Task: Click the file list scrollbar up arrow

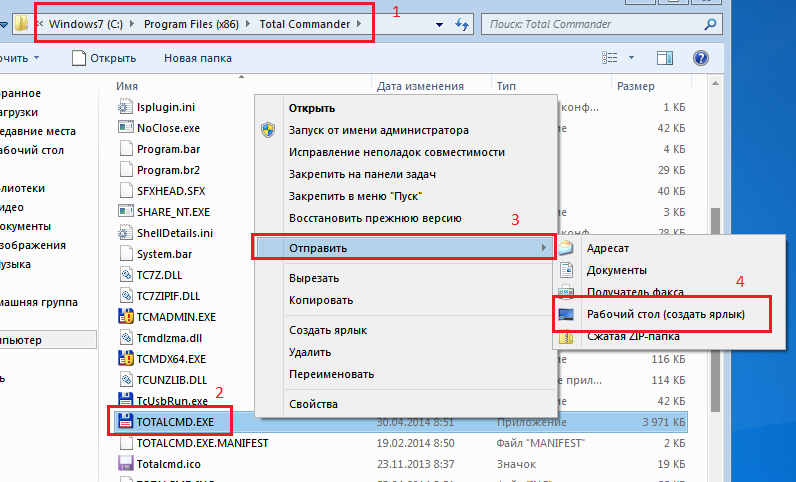Action: (x=715, y=84)
